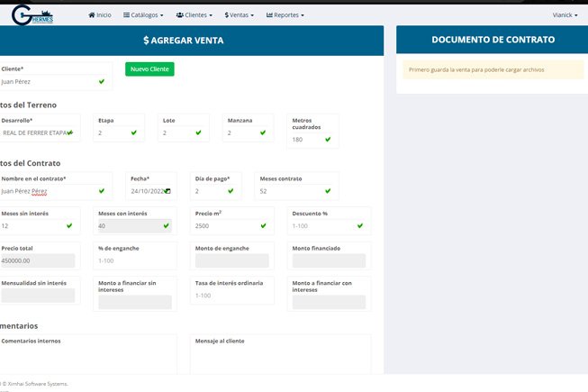Click the Monto financiado field
The height and width of the screenshot is (392, 588).
tap(329, 260)
